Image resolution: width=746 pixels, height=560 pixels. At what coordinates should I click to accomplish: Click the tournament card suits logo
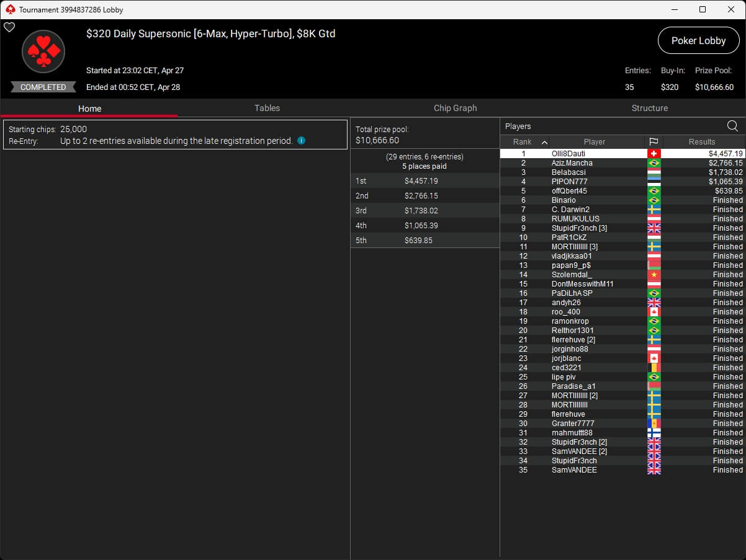coord(43,52)
